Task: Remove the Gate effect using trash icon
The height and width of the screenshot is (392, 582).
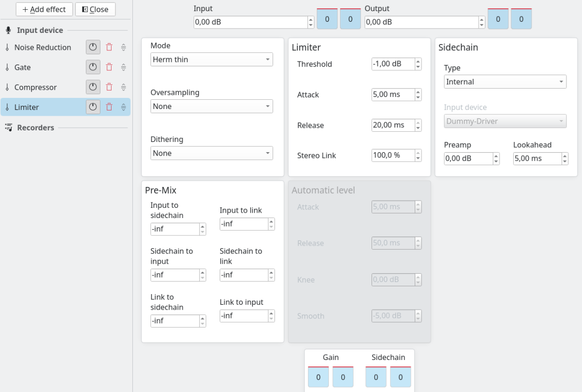Action: [109, 67]
